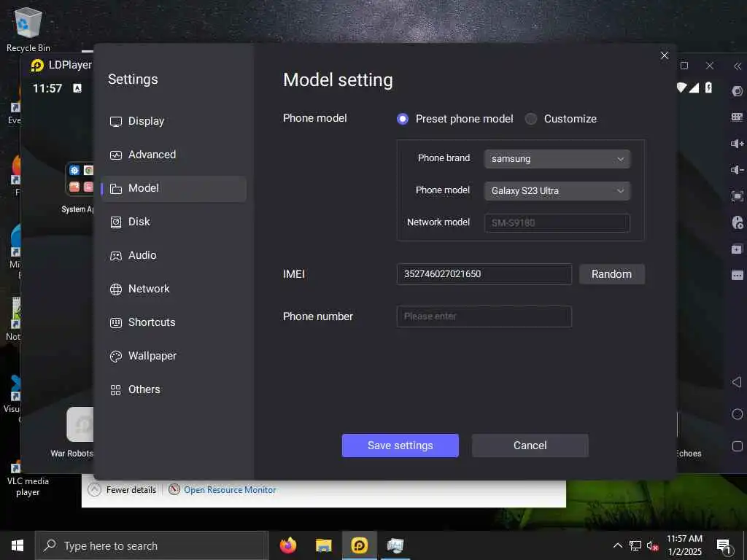Click Task Manager taskbar icon
The image size is (747, 560).
coord(395,545)
